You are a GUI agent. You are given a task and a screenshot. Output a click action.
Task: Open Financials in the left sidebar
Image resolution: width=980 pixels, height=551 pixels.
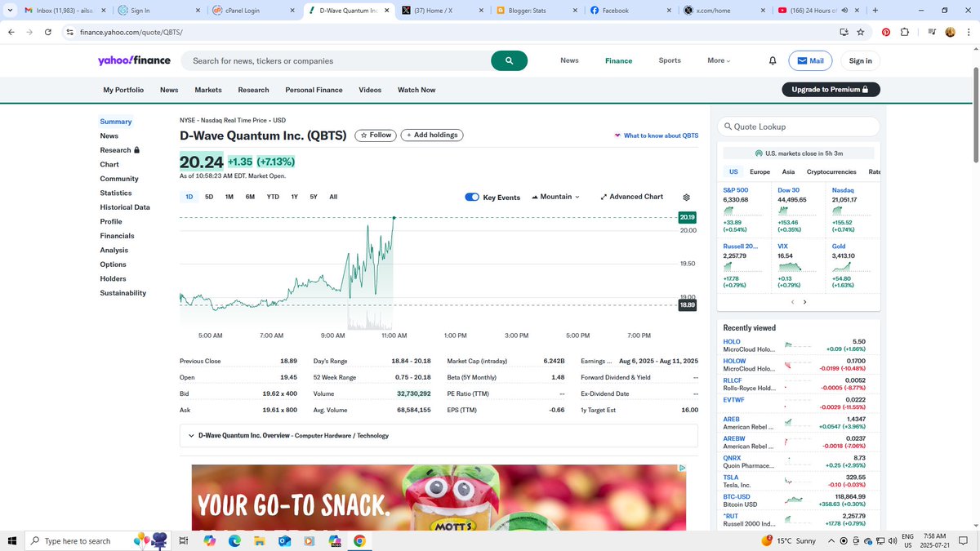[117, 236]
